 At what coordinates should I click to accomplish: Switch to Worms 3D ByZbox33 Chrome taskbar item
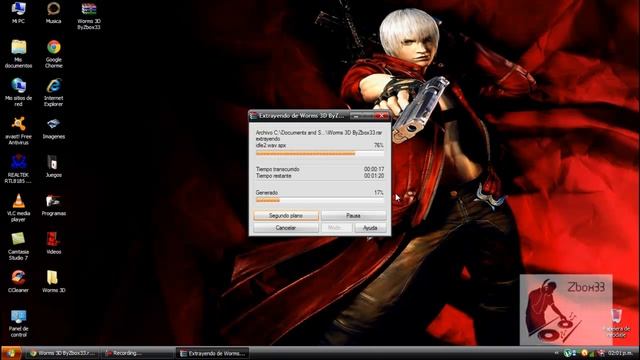pos(62,353)
